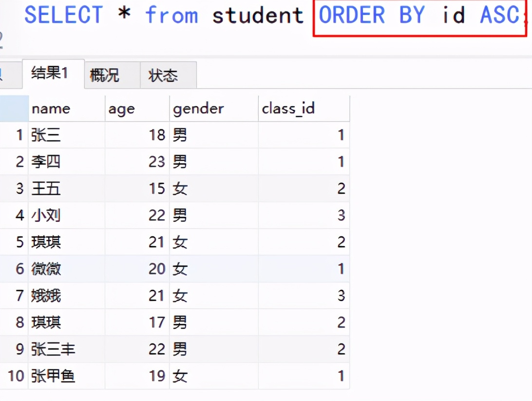Screen dimensions: 532x401
Task: Sort by the age column header
Action: click(137, 109)
